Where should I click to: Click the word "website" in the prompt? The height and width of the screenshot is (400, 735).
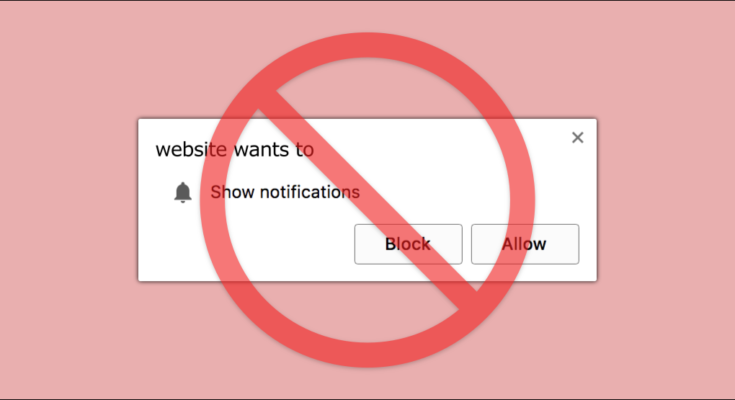pos(191,150)
